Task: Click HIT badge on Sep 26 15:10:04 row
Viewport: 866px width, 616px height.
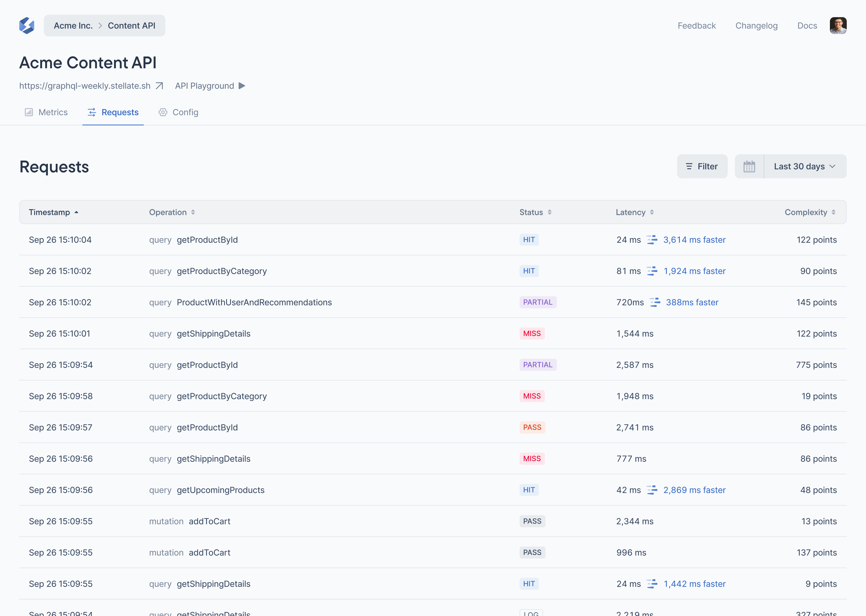Action: click(x=529, y=240)
